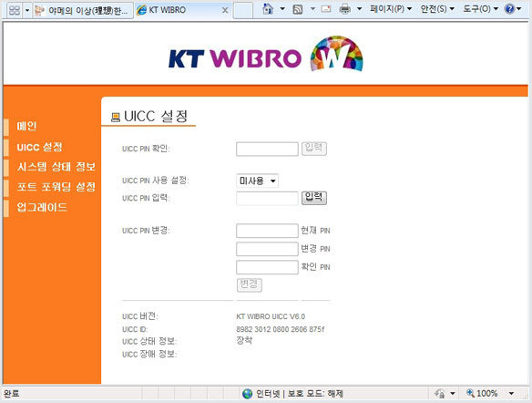Expand the status bar security dropdown arrow
The height and width of the screenshot is (403, 532).
[x=452, y=394]
